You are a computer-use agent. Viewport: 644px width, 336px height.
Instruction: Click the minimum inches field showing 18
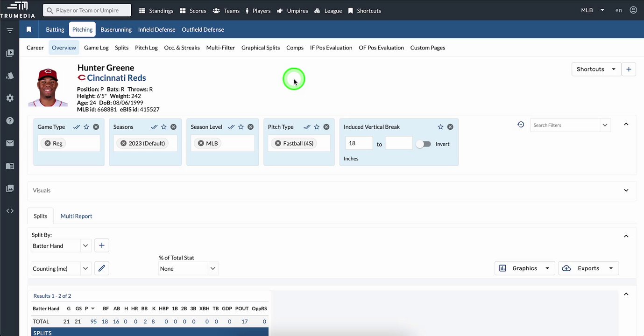click(x=359, y=143)
